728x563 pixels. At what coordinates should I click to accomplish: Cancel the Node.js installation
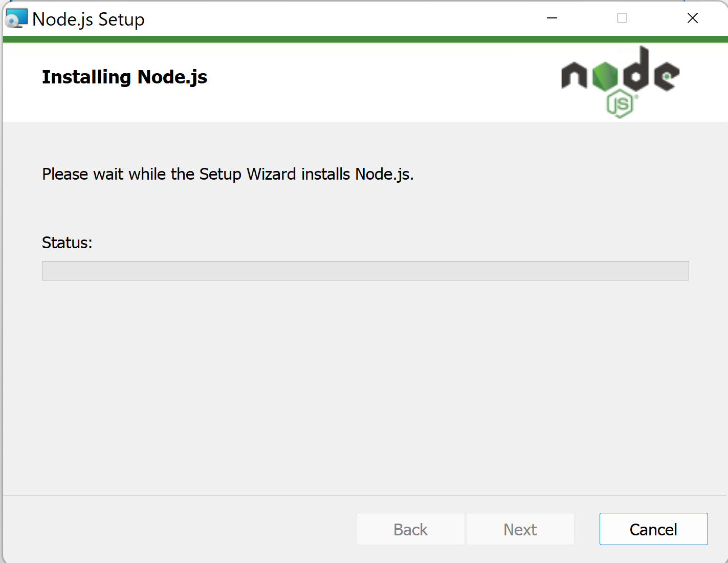(x=653, y=529)
